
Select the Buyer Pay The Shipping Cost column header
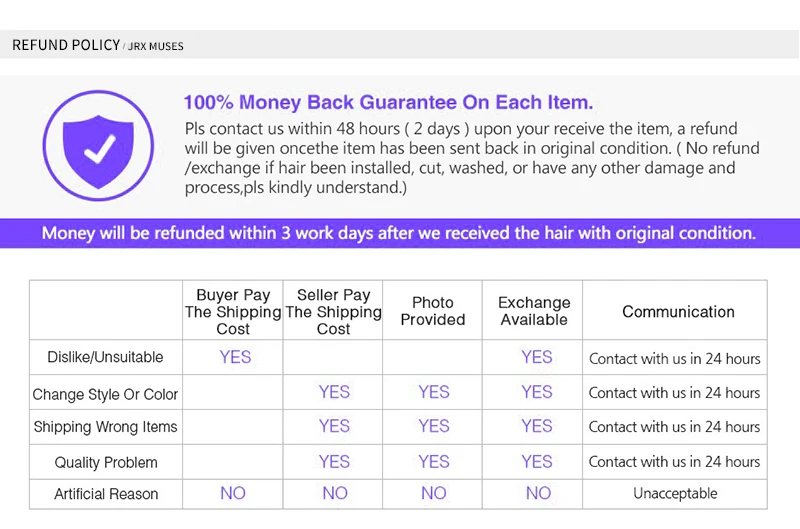233,312
